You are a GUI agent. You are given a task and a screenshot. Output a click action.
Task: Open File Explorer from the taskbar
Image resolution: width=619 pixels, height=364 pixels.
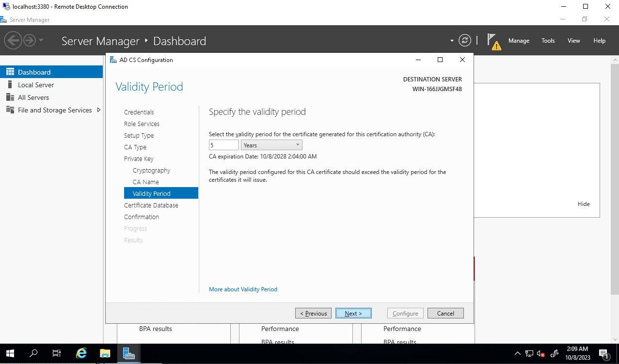click(105, 353)
